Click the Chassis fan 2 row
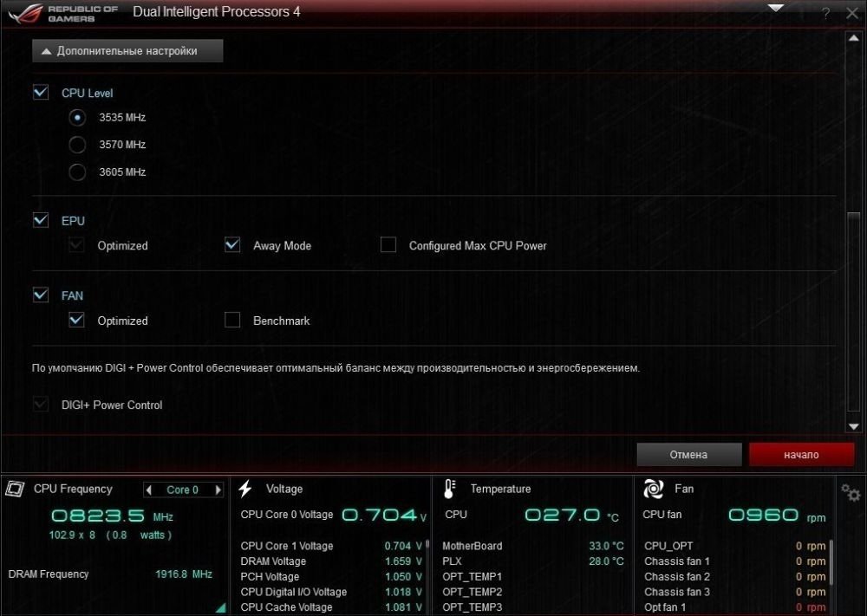The image size is (867, 616). 735,576
